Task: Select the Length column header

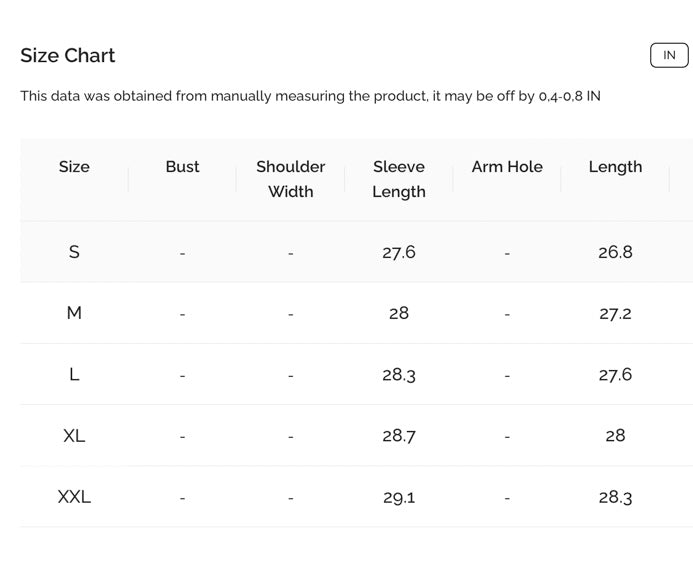Action: click(615, 167)
